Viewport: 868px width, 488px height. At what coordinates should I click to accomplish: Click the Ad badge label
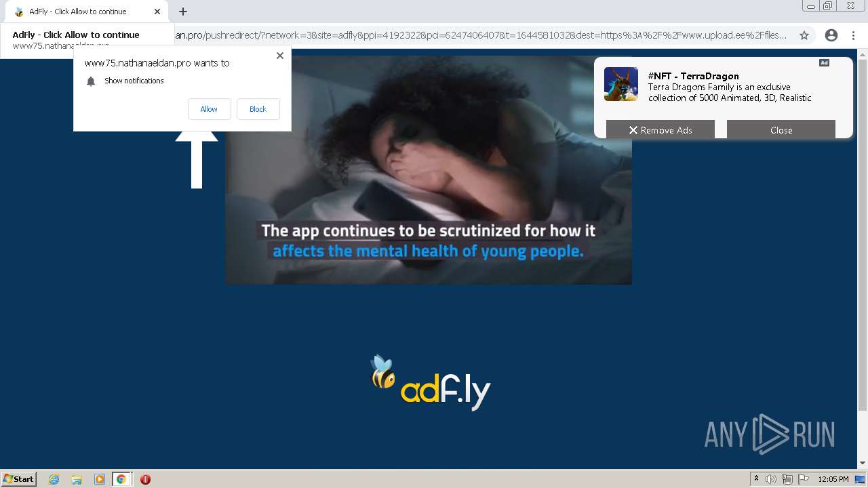(x=824, y=63)
